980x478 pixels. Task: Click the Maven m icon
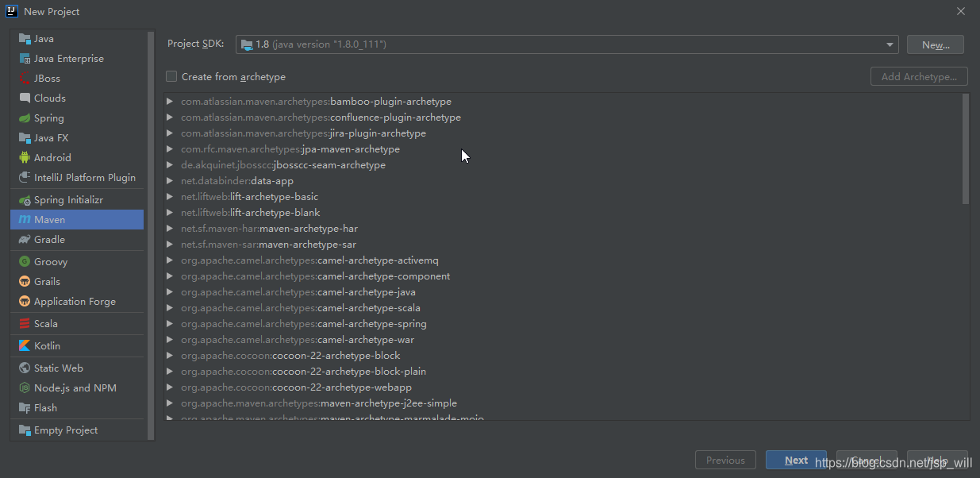(25, 219)
